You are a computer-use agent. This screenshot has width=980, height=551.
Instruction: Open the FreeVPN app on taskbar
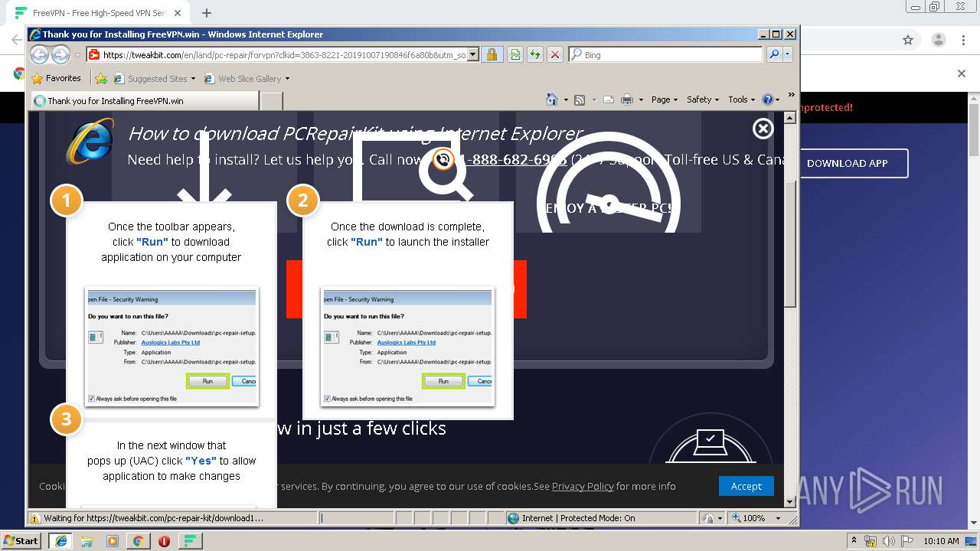pos(190,541)
